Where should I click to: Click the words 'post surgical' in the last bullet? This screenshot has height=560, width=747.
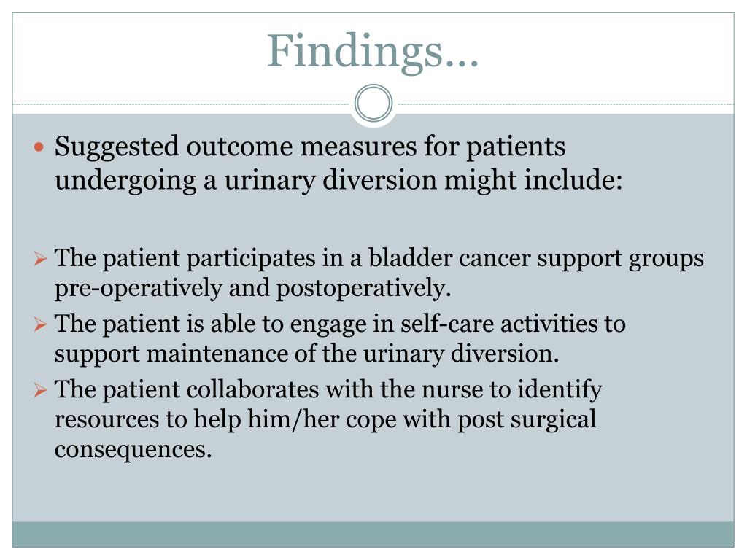[x=527, y=420]
